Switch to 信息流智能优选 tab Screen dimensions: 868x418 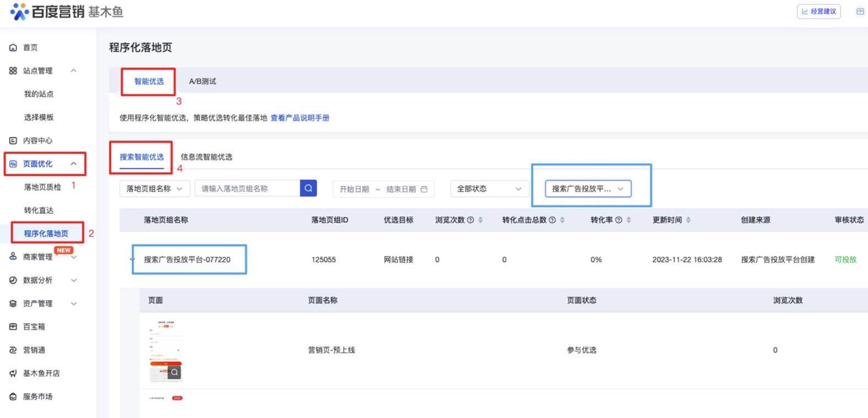[x=206, y=157]
